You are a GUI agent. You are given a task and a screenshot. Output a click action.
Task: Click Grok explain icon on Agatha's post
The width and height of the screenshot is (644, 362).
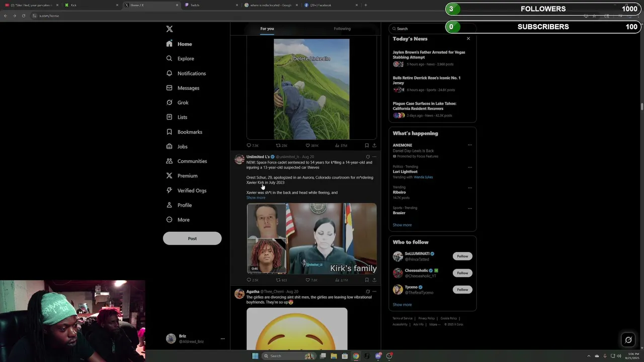click(x=368, y=292)
